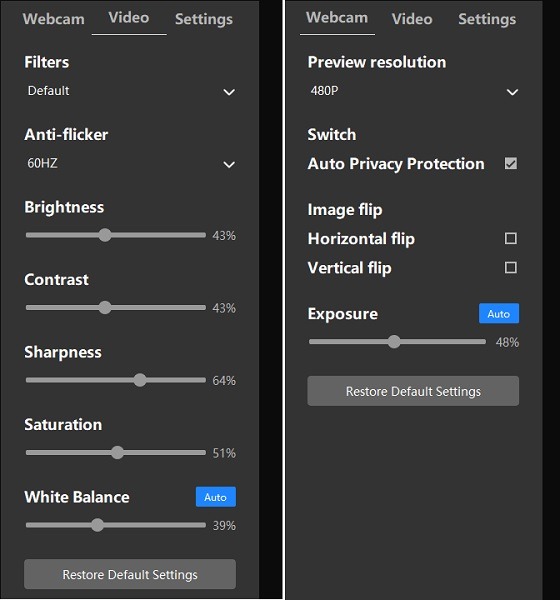Select the Video tab in left panel
The height and width of the screenshot is (600, 560).
[129, 18]
